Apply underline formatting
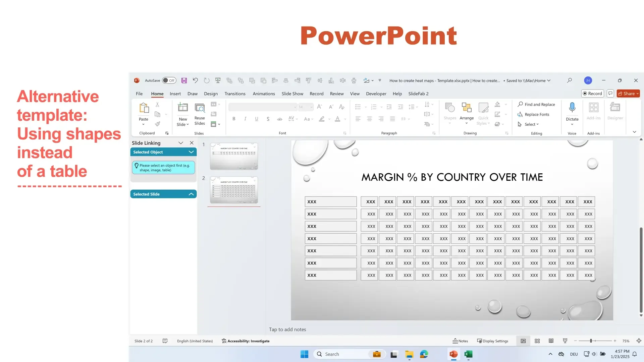This screenshot has height=362, width=644. [257, 119]
